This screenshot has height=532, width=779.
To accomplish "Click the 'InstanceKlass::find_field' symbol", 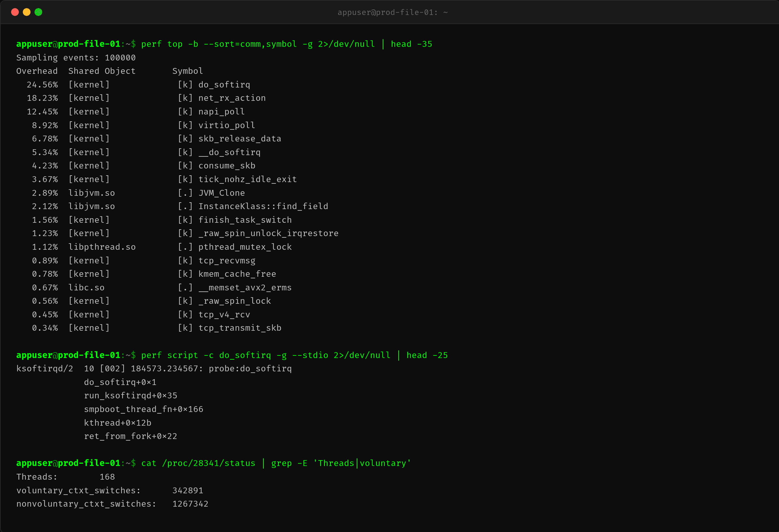I will pyautogui.click(x=263, y=206).
